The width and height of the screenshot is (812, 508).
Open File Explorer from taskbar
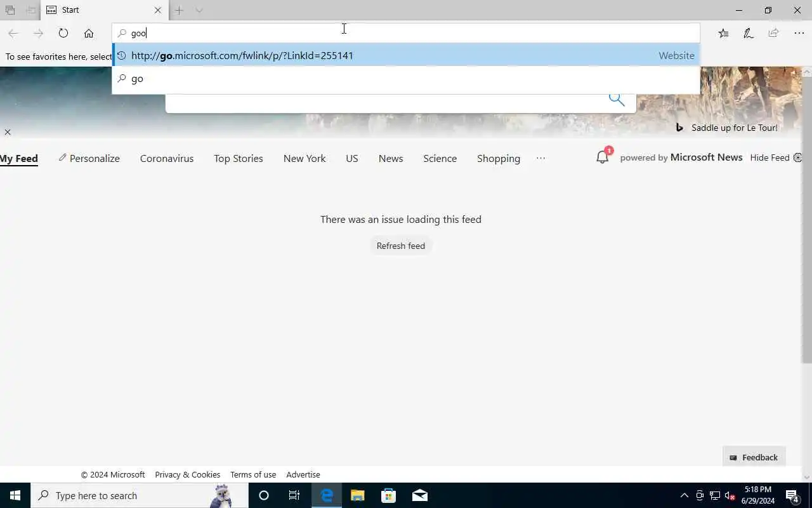(x=358, y=495)
